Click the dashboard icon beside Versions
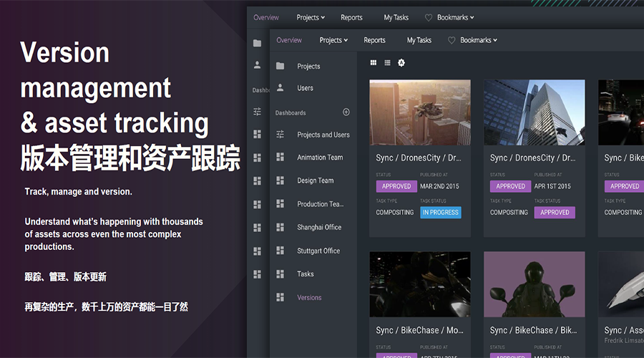The image size is (644, 358). 280,297
